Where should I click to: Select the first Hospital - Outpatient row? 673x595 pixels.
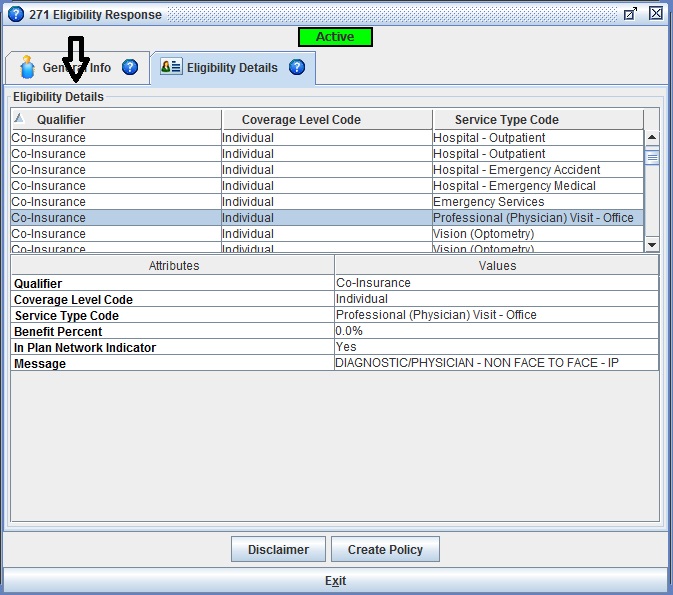(x=327, y=138)
